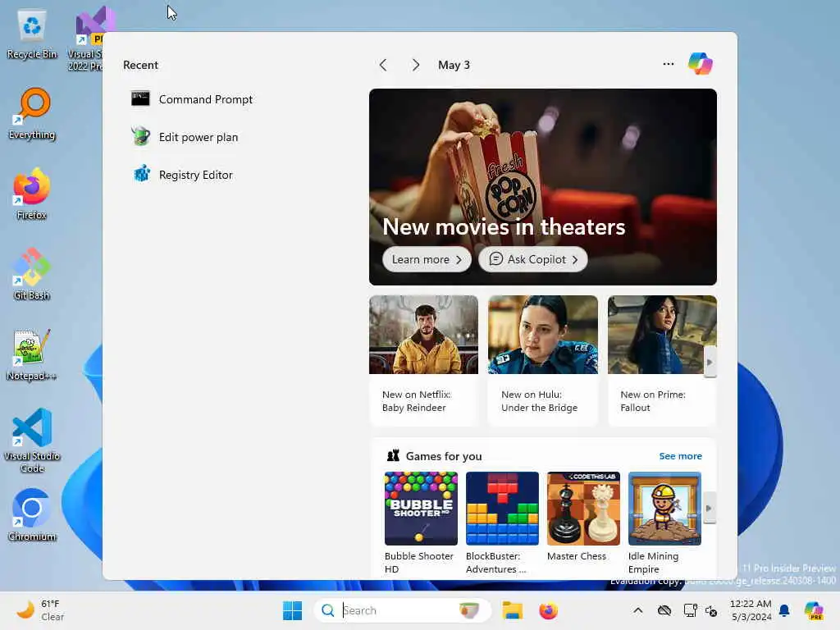Viewport: 840px width, 630px height.
Task: Click See more in Games for you
Action: click(x=680, y=456)
